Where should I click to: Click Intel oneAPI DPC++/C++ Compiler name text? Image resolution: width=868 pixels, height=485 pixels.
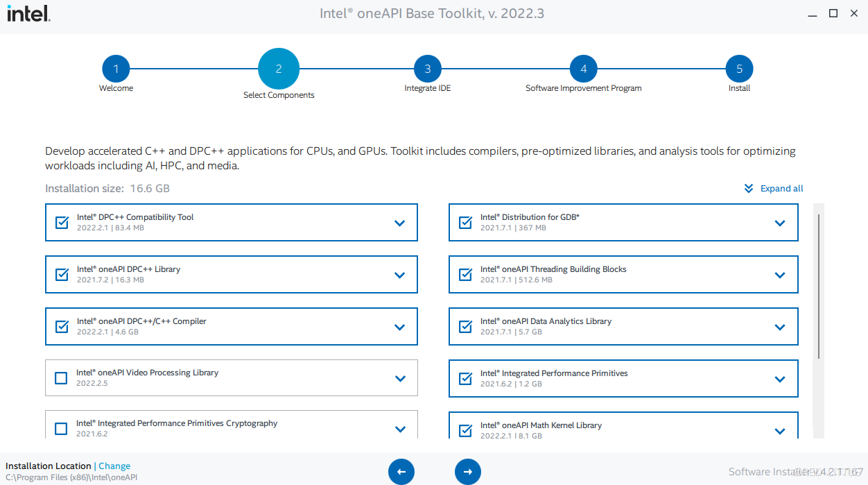pos(141,321)
